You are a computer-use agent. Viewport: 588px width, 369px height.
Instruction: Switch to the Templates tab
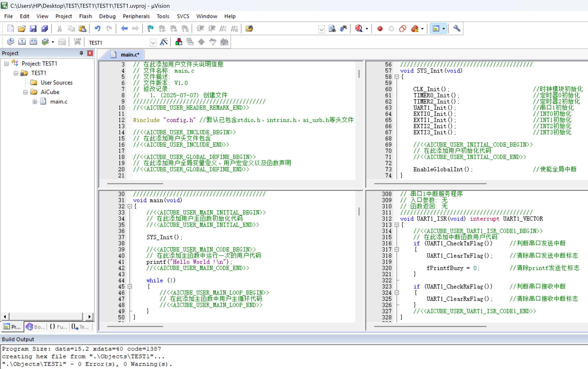click(x=80, y=327)
